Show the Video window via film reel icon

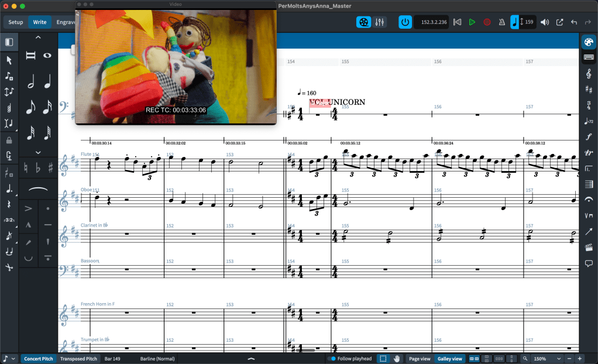(364, 22)
